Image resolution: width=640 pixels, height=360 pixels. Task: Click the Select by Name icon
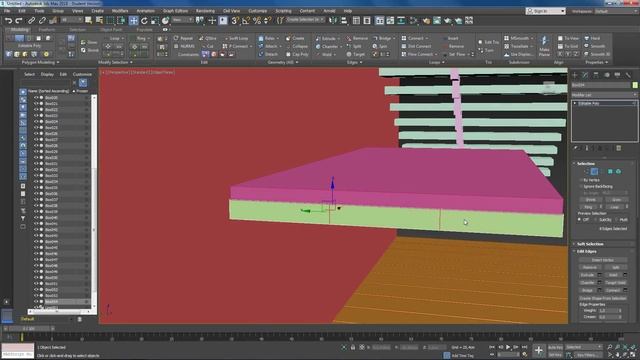pyautogui.click(x=99, y=20)
